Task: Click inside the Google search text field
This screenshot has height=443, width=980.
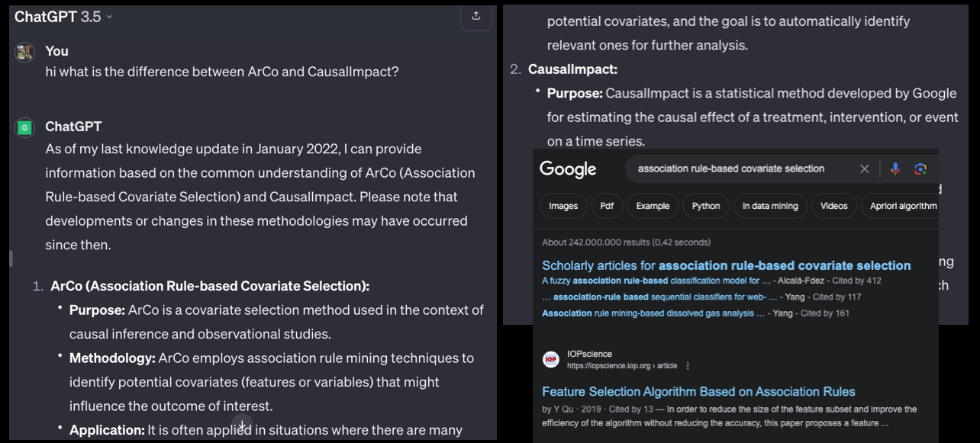Action: pyautogui.click(x=733, y=169)
